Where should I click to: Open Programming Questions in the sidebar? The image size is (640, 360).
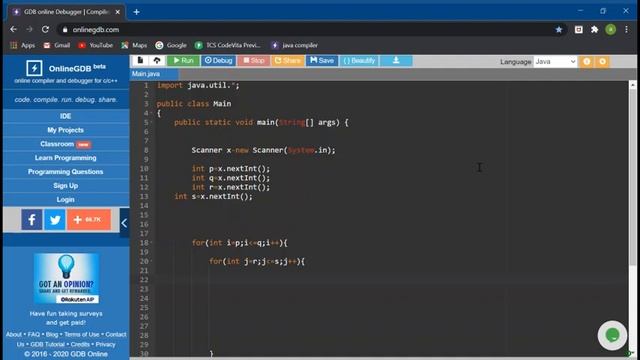click(x=66, y=172)
